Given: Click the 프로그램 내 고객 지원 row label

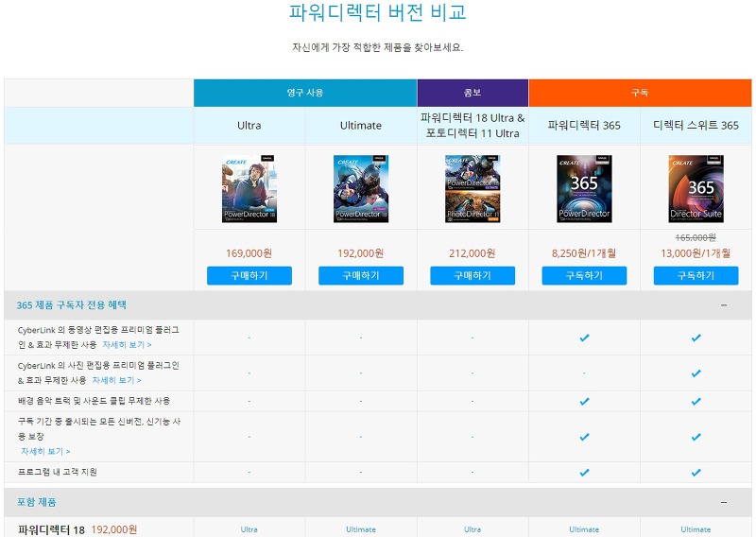Looking at the screenshot, I should [x=58, y=472].
